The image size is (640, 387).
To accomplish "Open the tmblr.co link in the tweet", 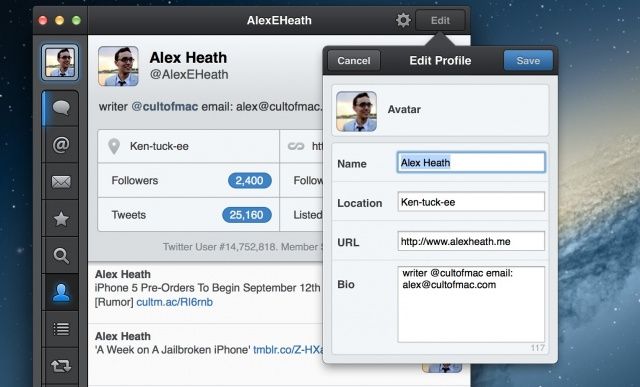I will 288,350.
